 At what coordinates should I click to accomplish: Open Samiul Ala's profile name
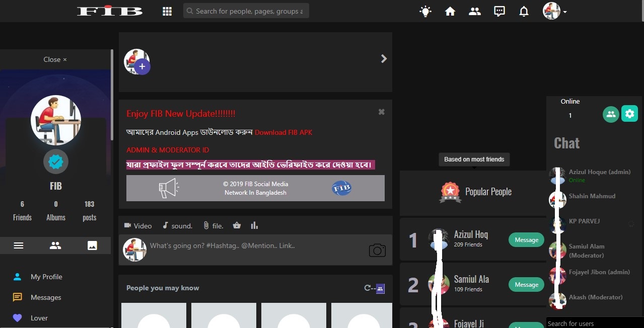point(471,279)
